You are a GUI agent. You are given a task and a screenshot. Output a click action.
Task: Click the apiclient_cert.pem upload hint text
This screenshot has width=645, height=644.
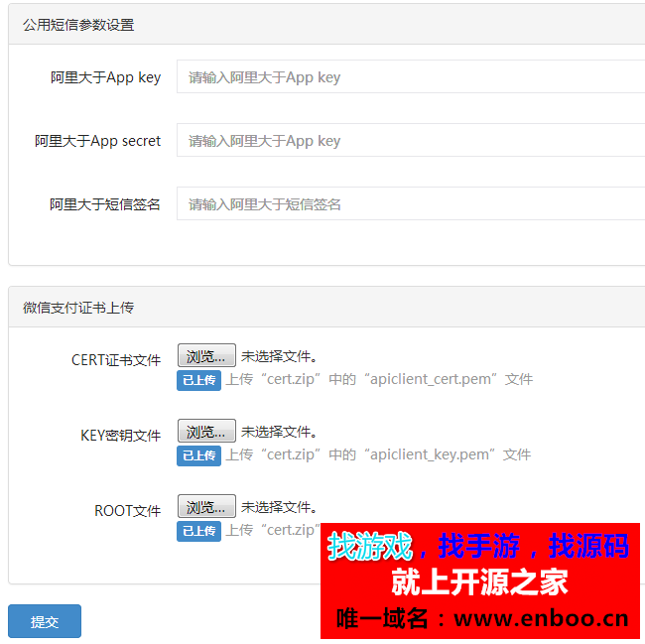tap(379, 379)
